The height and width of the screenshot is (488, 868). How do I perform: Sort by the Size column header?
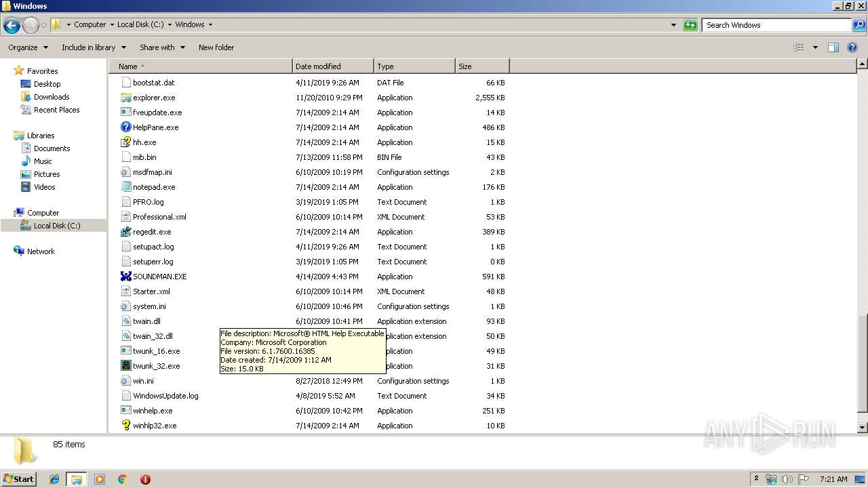(482, 66)
